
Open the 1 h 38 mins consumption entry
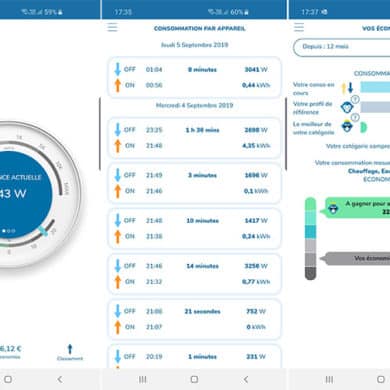194,138
